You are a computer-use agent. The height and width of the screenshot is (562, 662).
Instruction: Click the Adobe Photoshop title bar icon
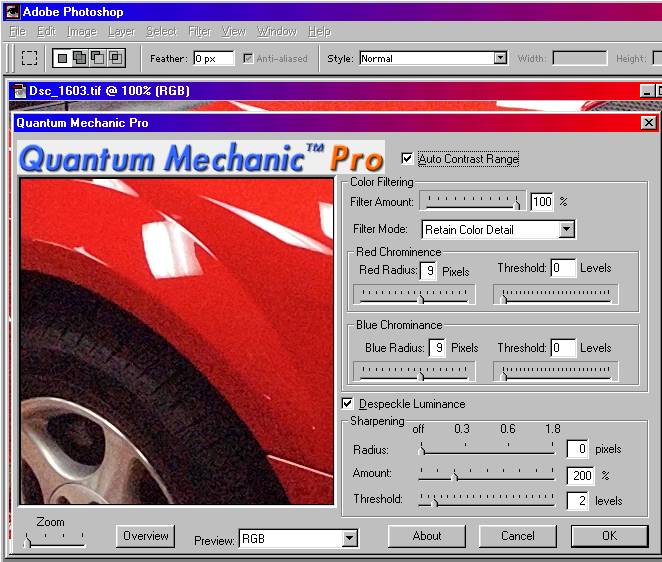(x=12, y=11)
